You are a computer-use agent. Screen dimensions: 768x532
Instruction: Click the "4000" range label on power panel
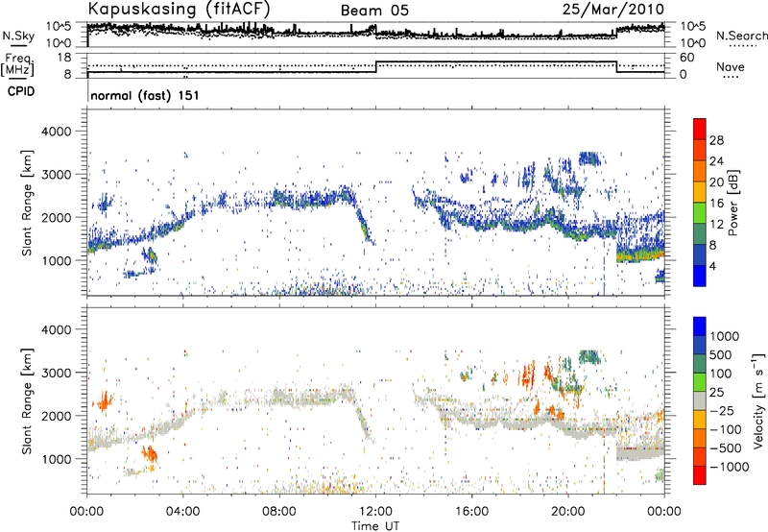(x=56, y=132)
